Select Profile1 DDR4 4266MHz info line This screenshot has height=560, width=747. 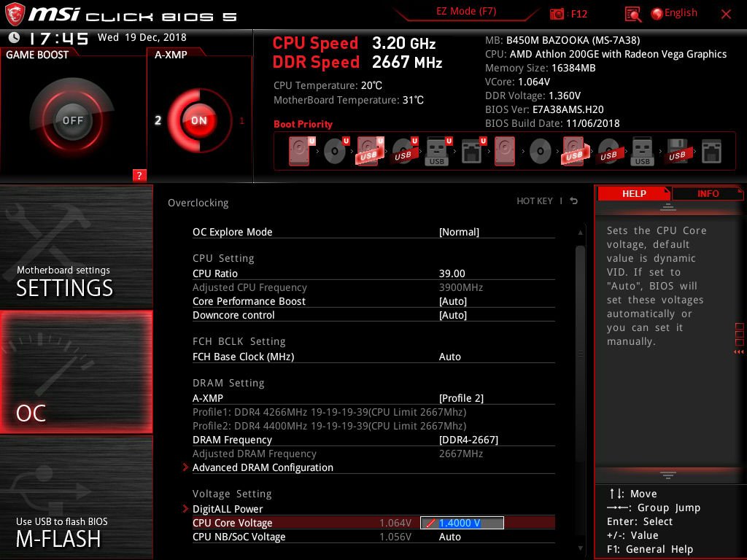329,412
